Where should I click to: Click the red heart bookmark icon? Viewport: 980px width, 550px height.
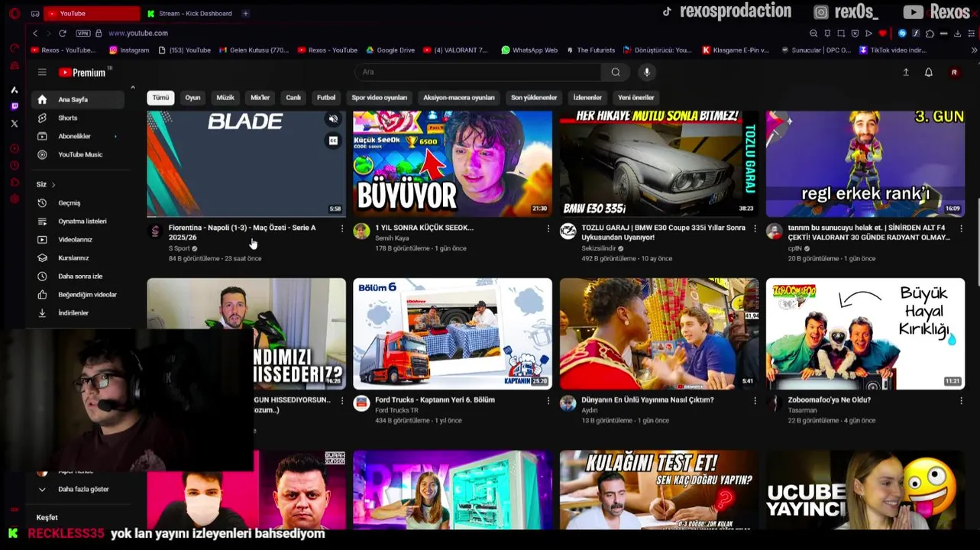tap(882, 33)
